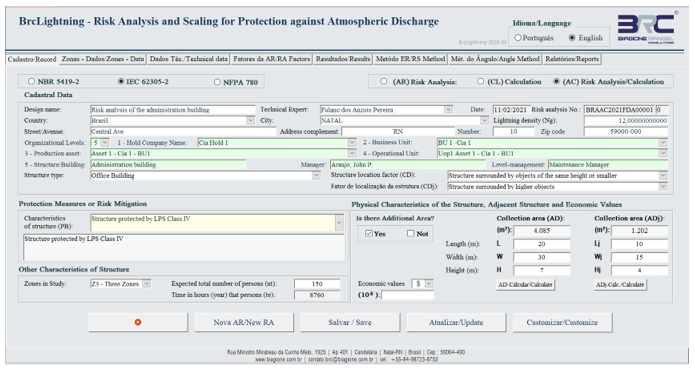Expand the Production asset dropdown
This screenshot has width=695, height=371.
pos(352,153)
